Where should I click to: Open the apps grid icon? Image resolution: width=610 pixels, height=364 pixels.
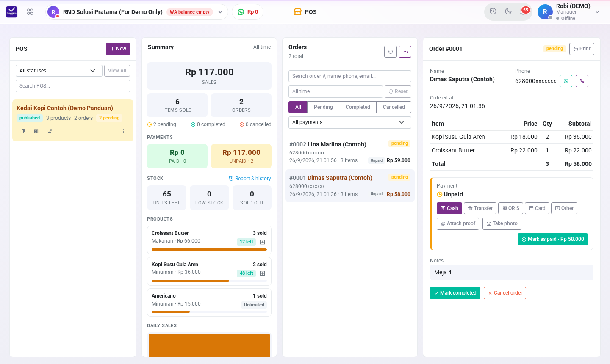click(30, 12)
